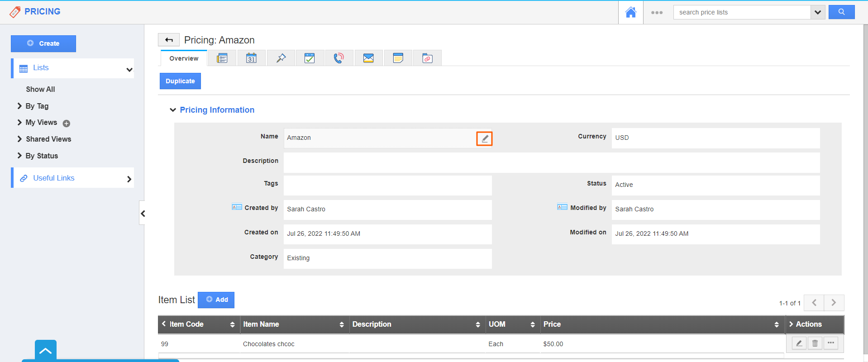Click the pencil edit icon for Name
The image size is (868, 362).
[484, 138]
